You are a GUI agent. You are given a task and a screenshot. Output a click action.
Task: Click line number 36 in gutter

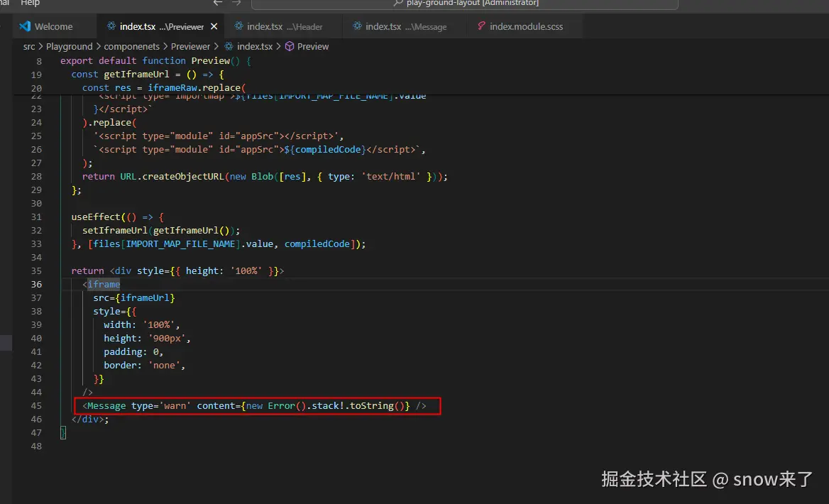[x=36, y=285]
